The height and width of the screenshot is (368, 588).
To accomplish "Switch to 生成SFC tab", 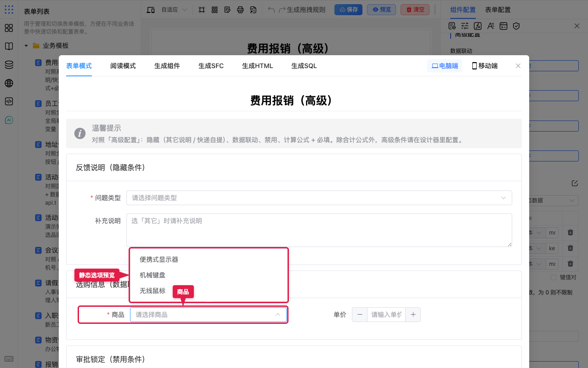I will (211, 66).
